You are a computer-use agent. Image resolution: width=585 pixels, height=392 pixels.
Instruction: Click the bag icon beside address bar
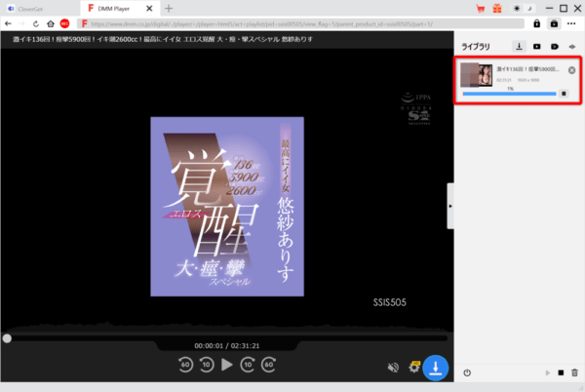tap(554, 23)
